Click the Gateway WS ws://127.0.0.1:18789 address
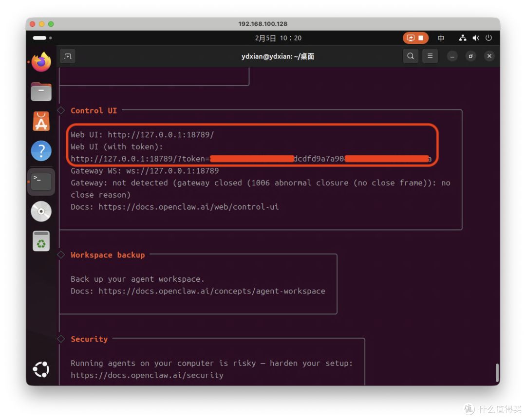Screen dimensions: 526x420 pyautogui.click(x=172, y=171)
